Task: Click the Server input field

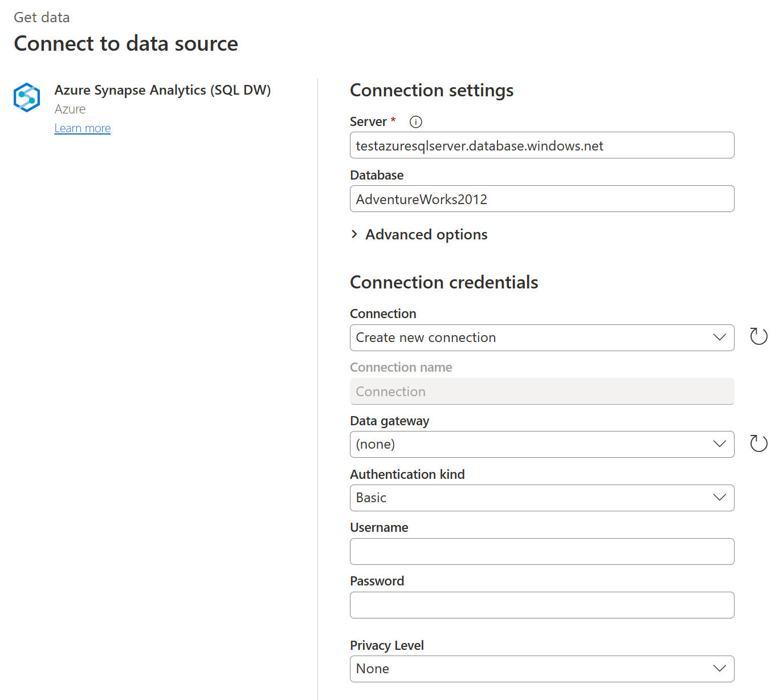Action: (x=541, y=145)
